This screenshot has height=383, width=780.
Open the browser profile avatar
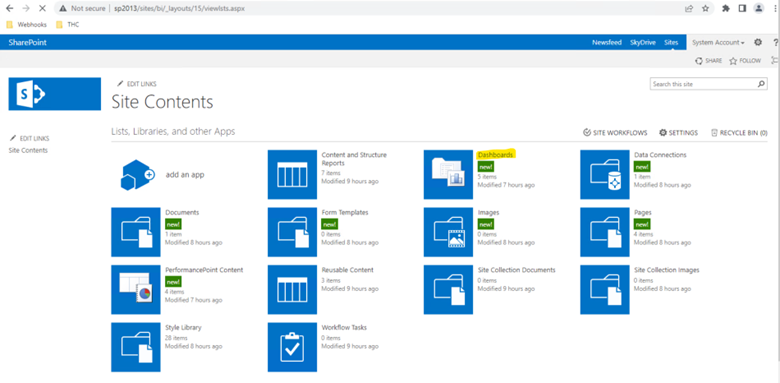pyautogui.click(x=759, y=8)
